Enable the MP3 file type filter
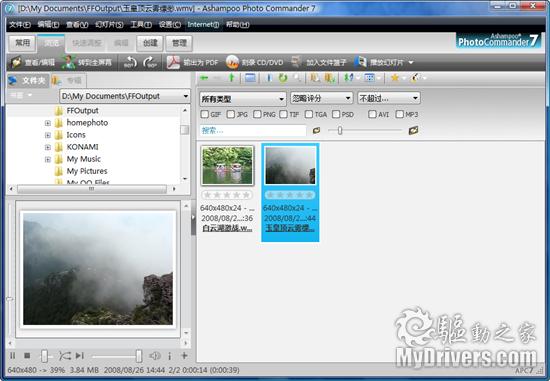This screenshot has width=550, height=381. click(x=400, y=114)
